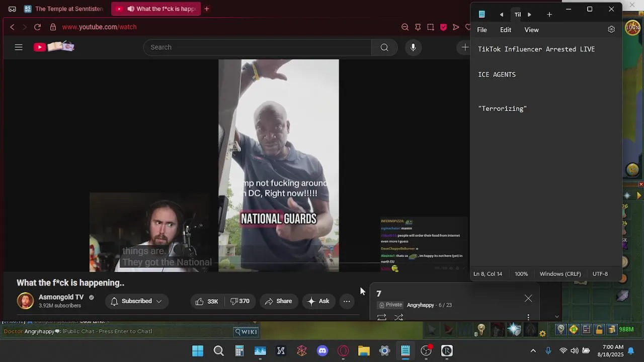
Task: Open the YouTube Create plus button
Action: [465, 47]
